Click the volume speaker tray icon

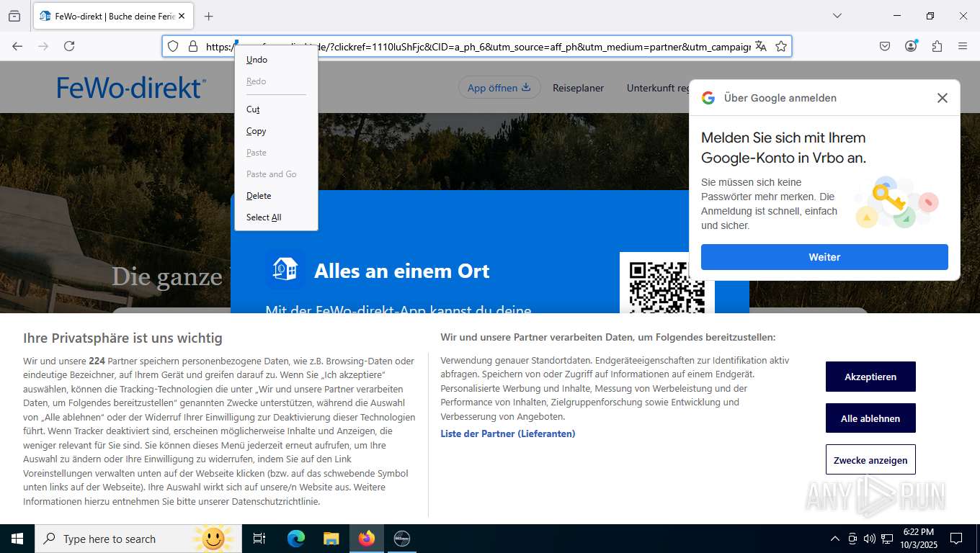click(x=869, y=539)
